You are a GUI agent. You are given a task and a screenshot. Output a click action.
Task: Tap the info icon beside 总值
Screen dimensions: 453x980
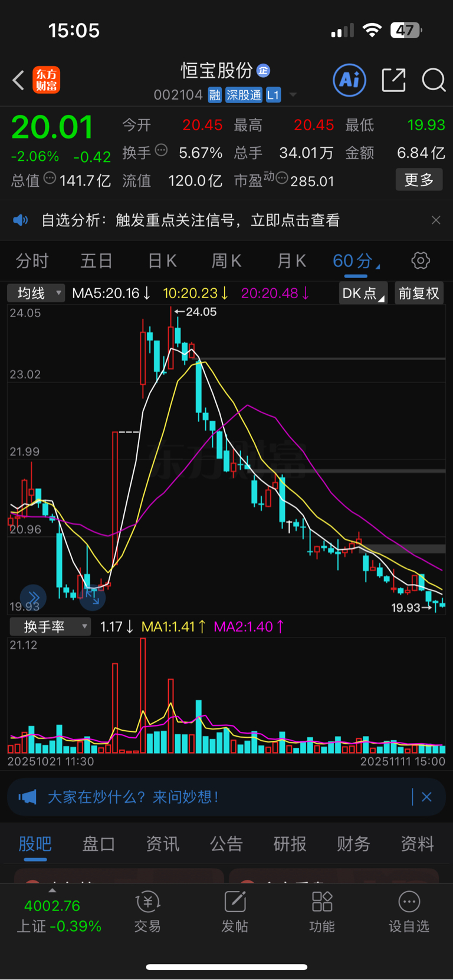(x=50, y=178)
